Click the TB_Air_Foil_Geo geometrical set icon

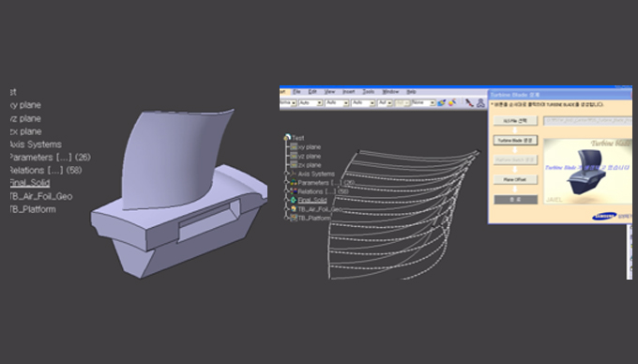pyautogui.click(x=294, y=209)
